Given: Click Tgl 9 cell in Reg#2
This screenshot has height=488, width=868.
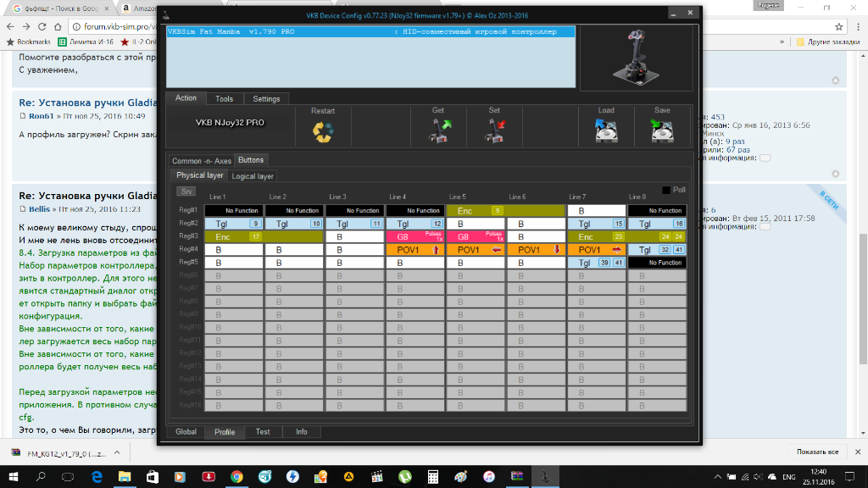Looking at the screenshot, I should click(x=234, y=224).
